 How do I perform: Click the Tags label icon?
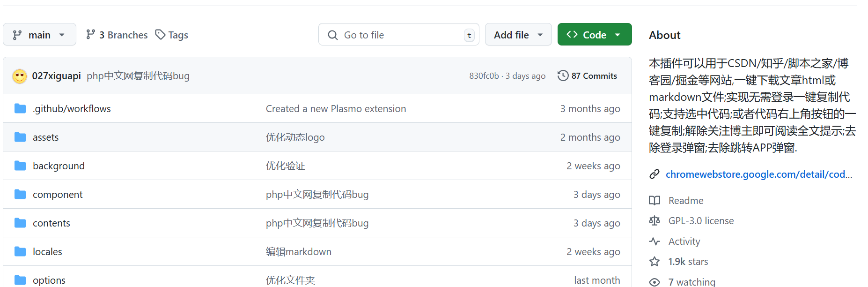click(160, 35)
